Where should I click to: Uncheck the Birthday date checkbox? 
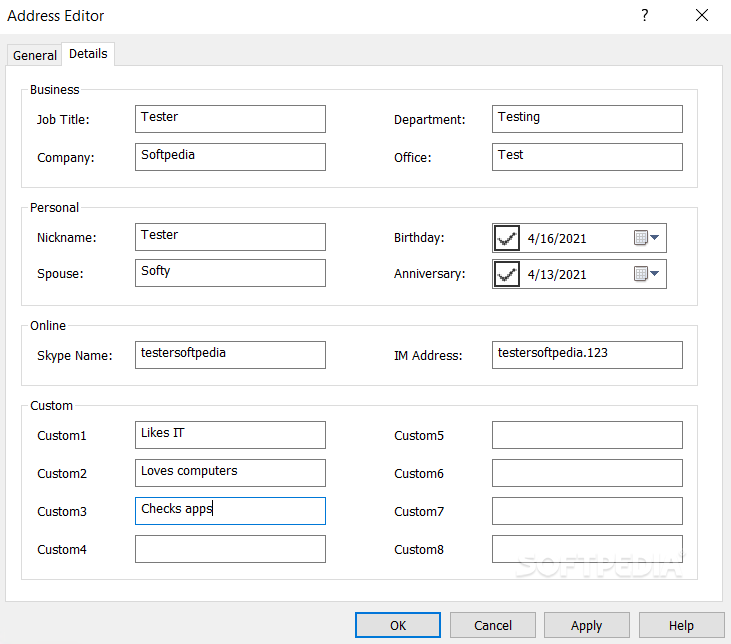tap(507, 238)
